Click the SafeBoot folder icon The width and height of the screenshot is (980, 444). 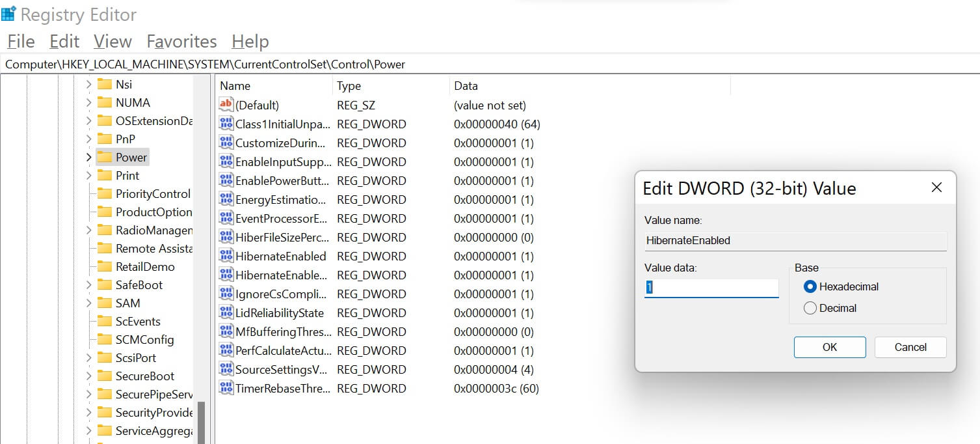point(105,284)
